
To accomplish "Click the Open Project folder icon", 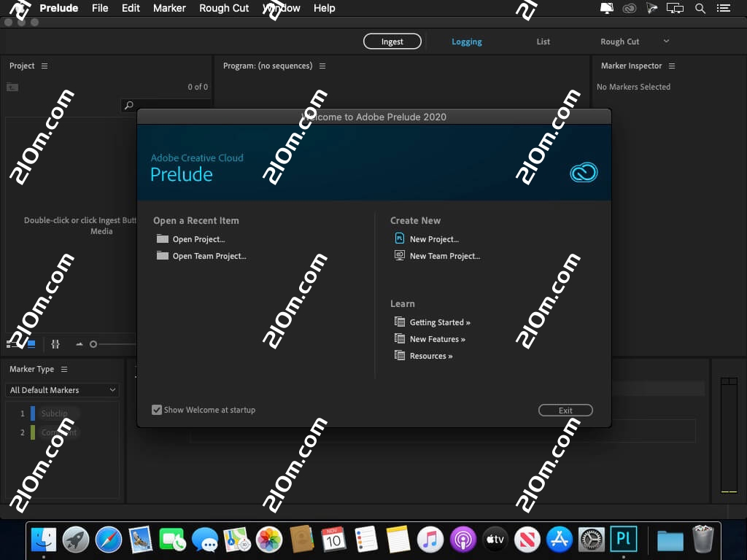I will [163, 238].
